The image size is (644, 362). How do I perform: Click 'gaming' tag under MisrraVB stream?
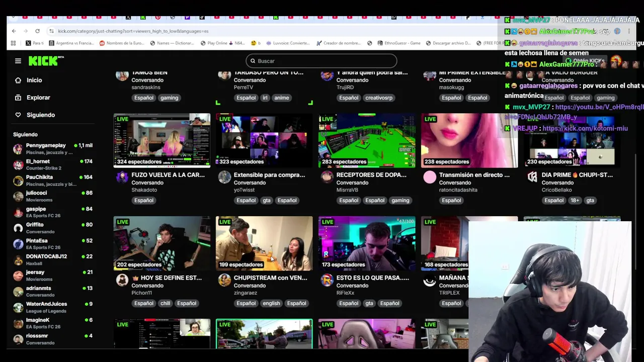(x=400, y=200)
